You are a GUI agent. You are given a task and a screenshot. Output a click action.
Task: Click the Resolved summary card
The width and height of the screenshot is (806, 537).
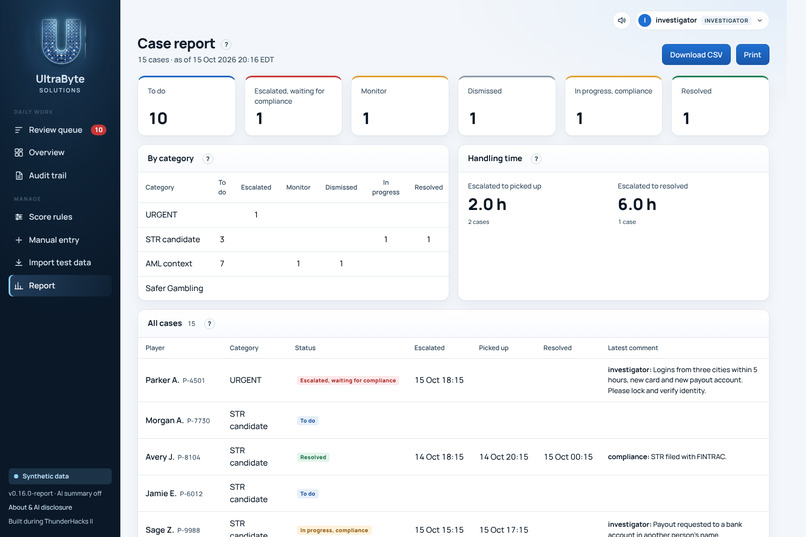click(x=720, y=106)
